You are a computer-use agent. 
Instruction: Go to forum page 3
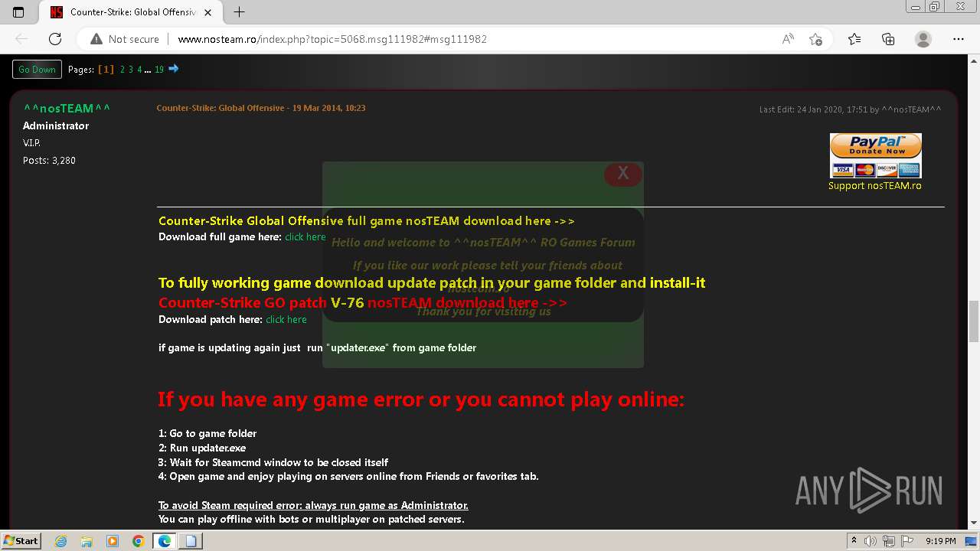131,70
